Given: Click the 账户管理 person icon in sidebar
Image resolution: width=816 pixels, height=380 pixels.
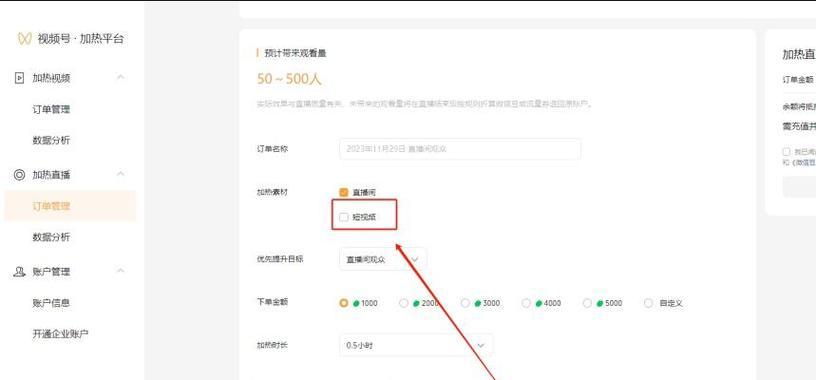Looking at the screenshot, I should point(19,272).
